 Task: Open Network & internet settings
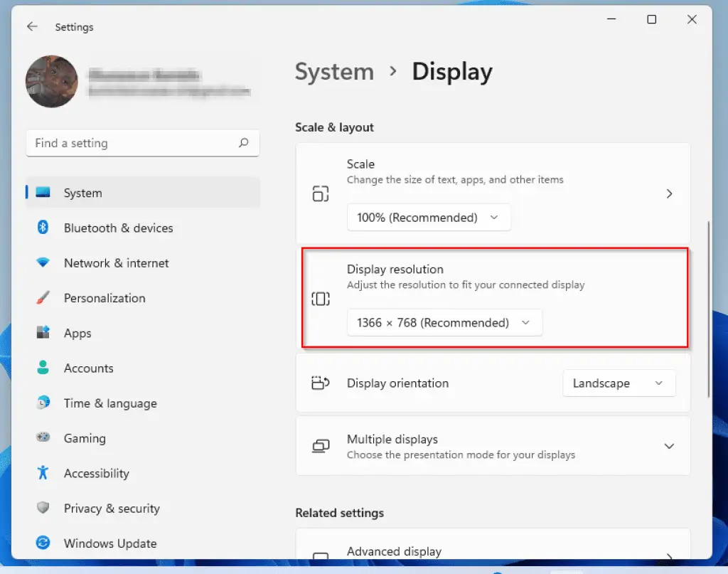point(43,262)
